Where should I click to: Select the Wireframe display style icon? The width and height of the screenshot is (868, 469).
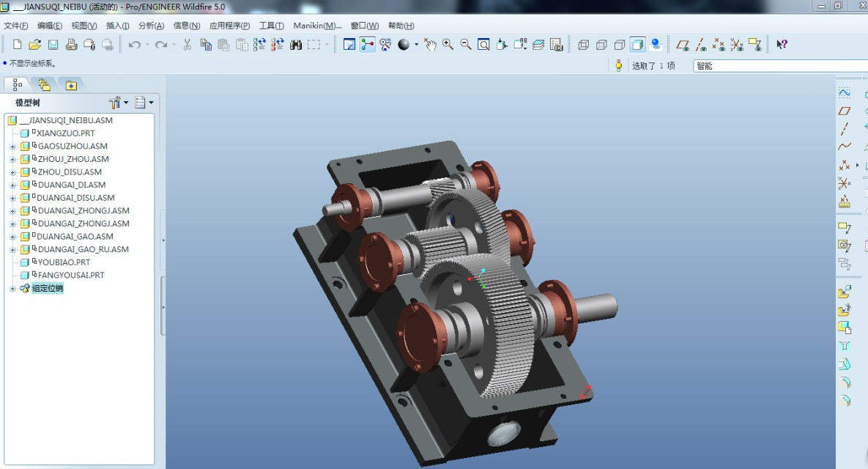583,45
